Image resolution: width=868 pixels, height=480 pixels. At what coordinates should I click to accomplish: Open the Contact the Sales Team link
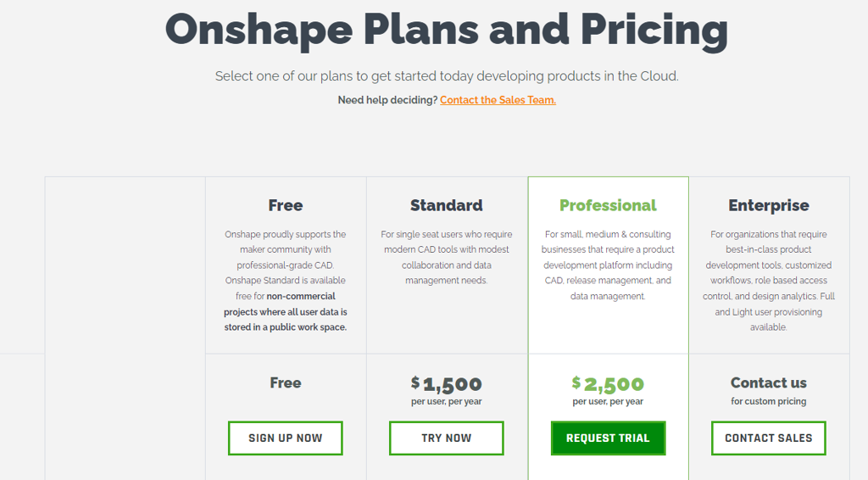[498, 100]
